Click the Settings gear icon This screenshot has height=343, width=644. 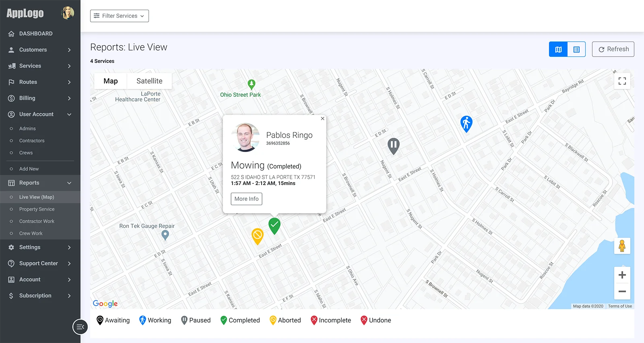[11, 247]
